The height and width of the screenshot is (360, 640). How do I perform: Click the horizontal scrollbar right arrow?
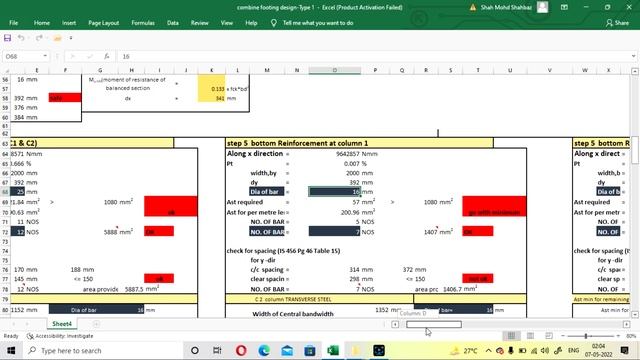(627, 324)
